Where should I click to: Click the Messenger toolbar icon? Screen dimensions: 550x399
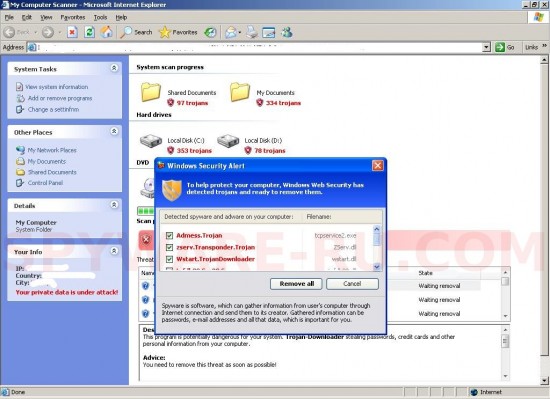click(x=287, y=32)
